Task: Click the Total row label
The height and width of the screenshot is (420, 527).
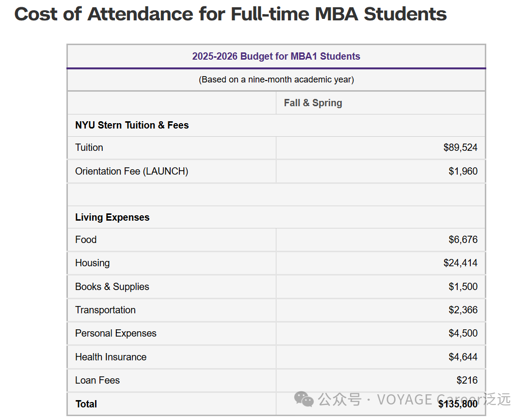Action: pyautogui.click(x=86, y=404)
